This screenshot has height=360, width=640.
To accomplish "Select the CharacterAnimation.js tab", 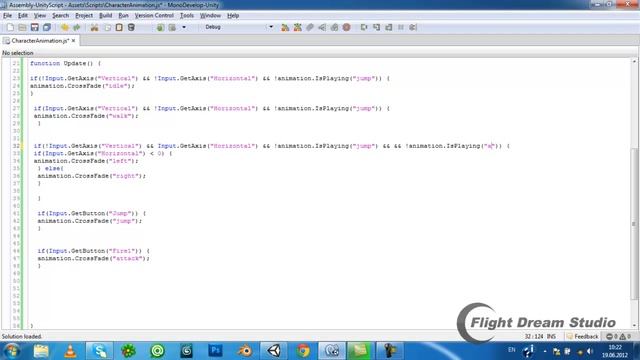I will tap(40, 41).
